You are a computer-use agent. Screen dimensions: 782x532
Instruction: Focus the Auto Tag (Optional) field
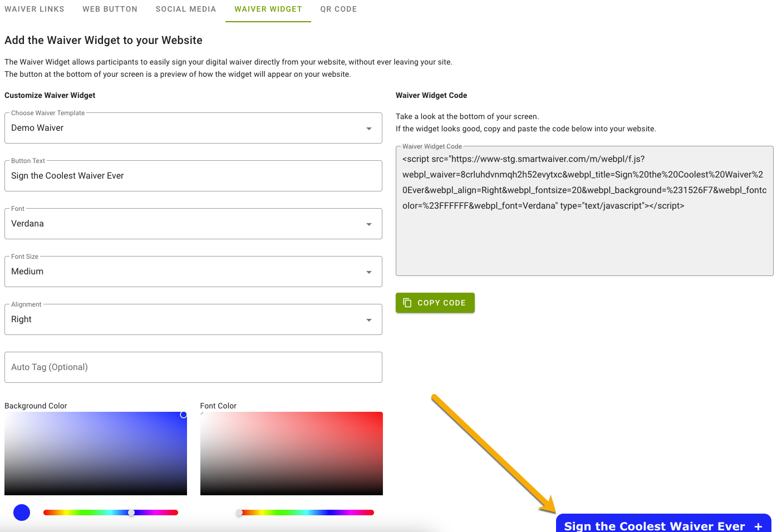(193, 367)
